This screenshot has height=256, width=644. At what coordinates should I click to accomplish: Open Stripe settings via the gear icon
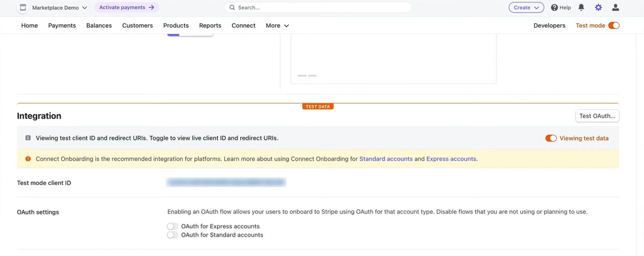point(598,7)
